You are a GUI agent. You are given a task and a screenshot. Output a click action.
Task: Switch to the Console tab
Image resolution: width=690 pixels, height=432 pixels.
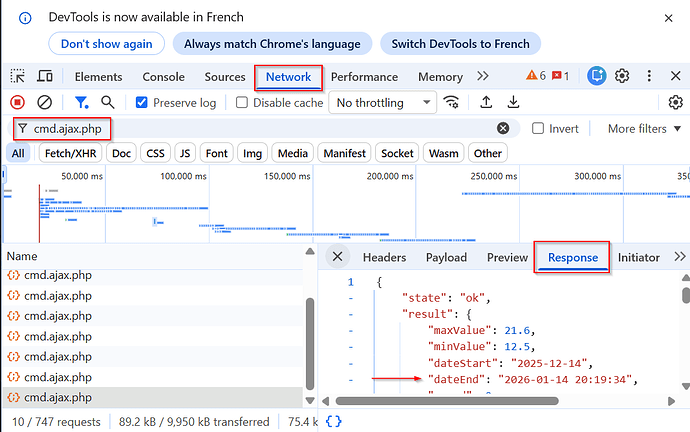click(163, 77)
